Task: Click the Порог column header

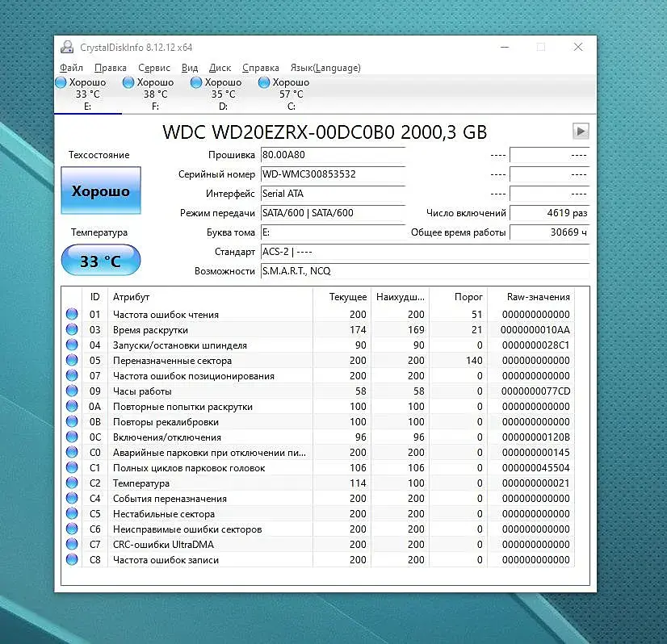Action: click(459, 297)
